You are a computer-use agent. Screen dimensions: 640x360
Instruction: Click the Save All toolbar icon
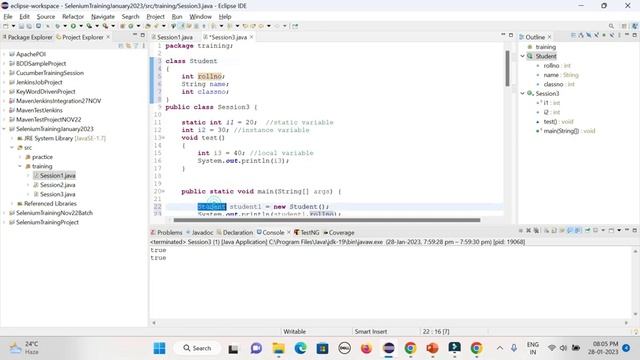29,26
